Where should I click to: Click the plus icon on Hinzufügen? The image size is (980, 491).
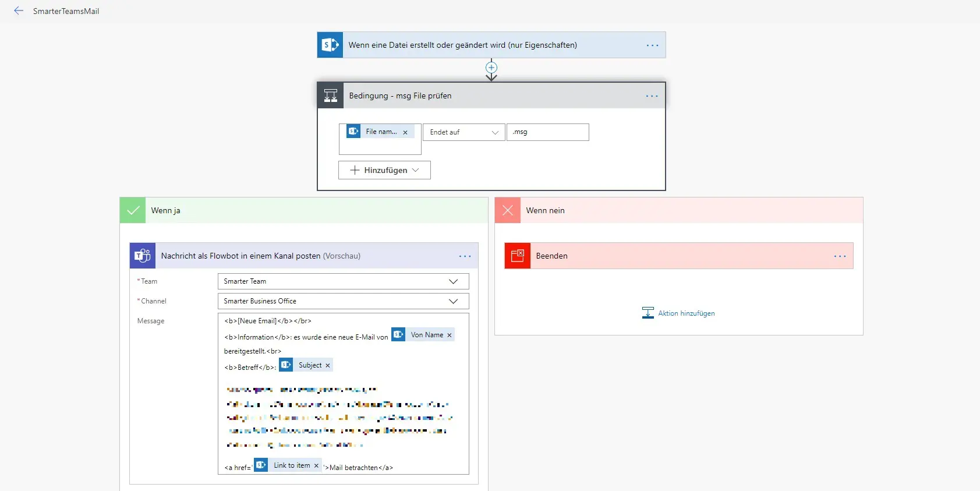(x=355, y=170)
